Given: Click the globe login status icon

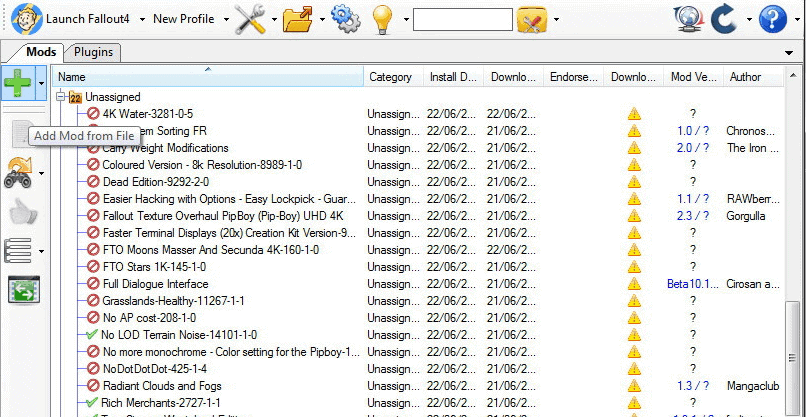Looking at the screenshot, I should (688, 20).
